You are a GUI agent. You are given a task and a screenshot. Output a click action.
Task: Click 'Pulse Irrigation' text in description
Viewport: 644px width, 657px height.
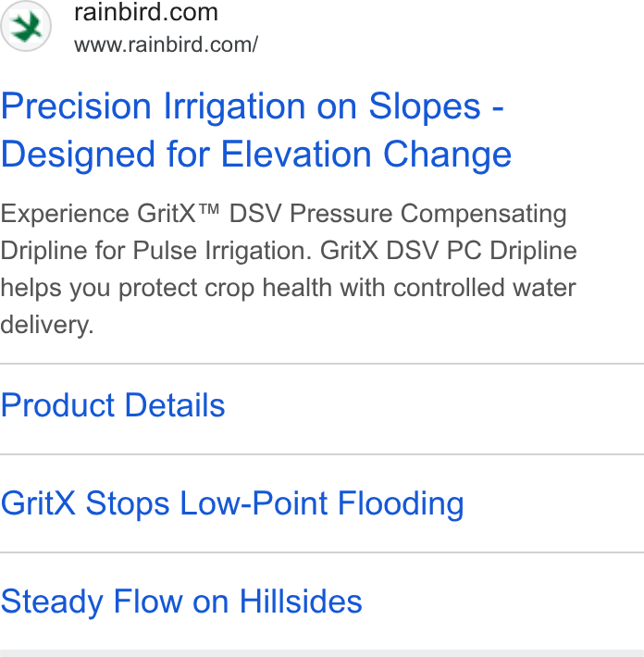pos(223,251)
